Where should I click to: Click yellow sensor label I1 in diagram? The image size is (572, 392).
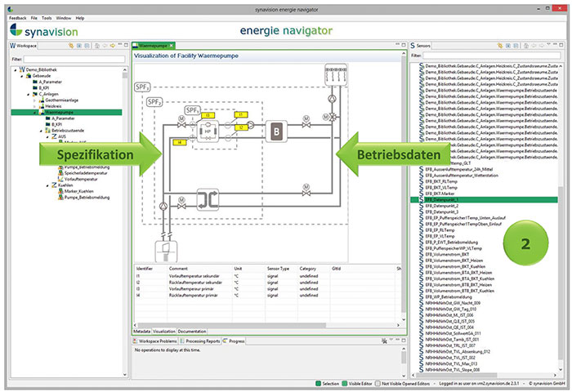coord(241,114)
